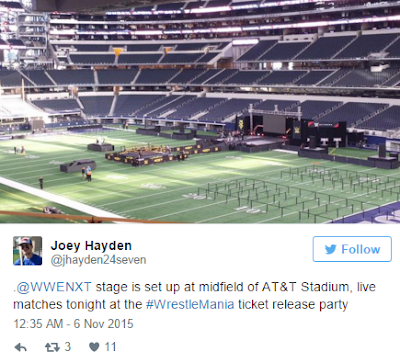Enlarge the AT&T Stadium photo

point(200,111)
